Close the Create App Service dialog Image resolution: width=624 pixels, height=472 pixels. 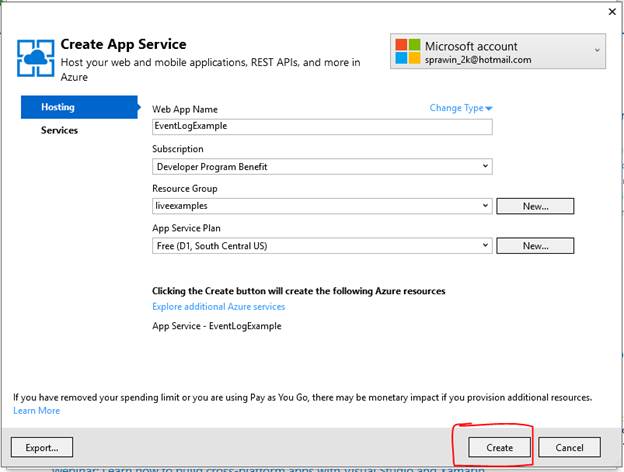(x=611, y=12)
